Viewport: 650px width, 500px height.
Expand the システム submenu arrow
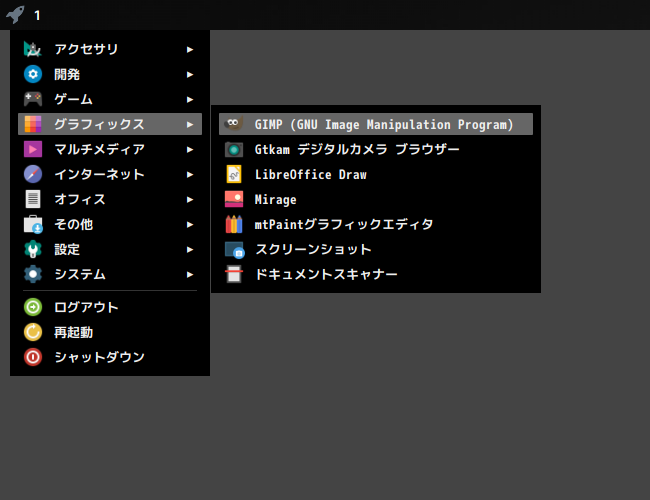click(190, 274)
